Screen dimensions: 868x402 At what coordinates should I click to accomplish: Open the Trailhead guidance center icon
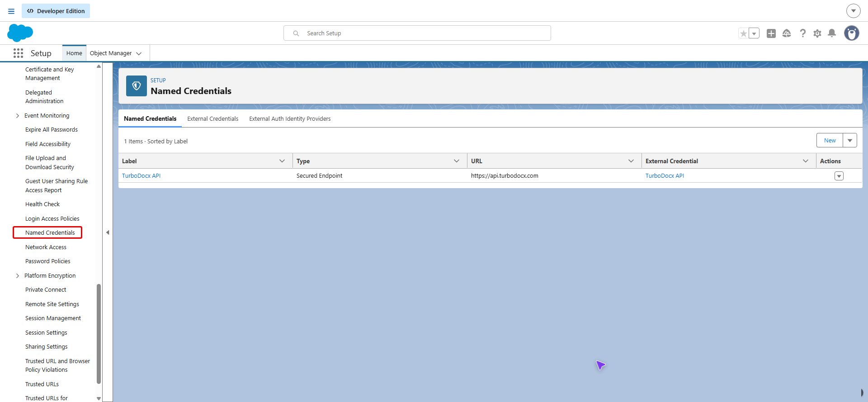[x=787, y=33]
